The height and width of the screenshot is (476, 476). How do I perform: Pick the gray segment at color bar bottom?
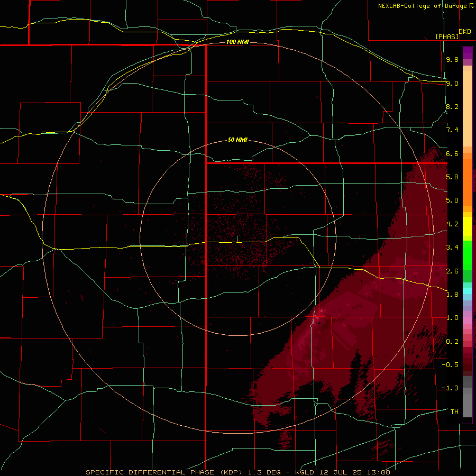tap(467, 405)
